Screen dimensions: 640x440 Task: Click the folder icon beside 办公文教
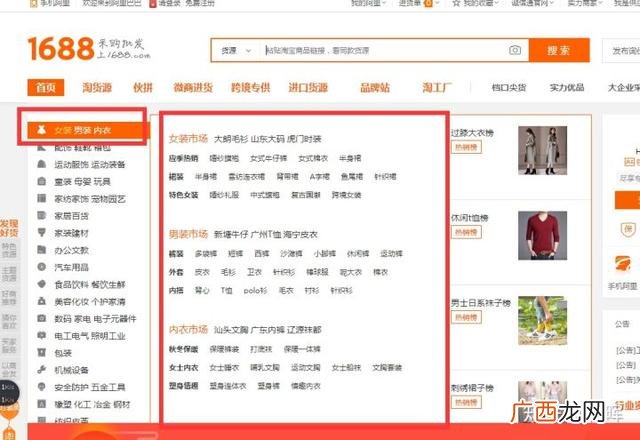[41, 250]
